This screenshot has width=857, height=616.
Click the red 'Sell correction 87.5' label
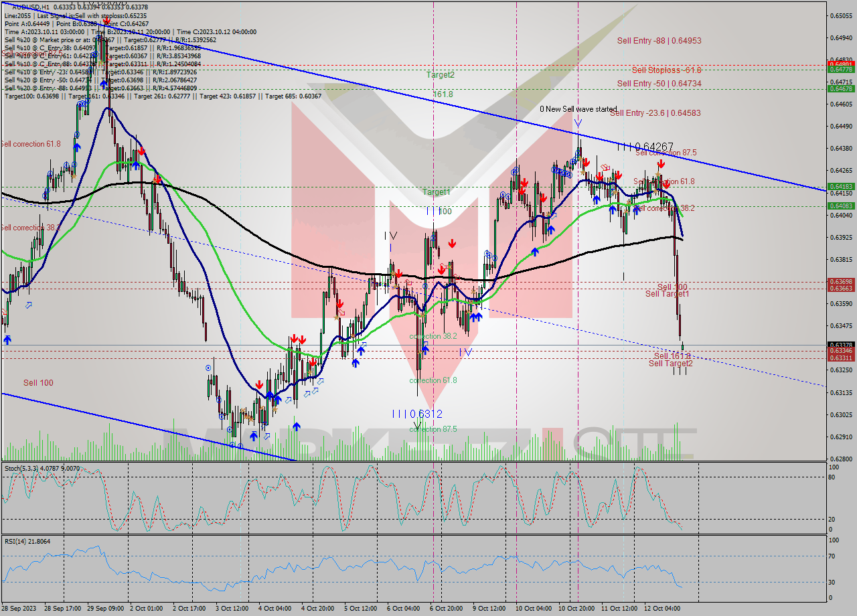(666, 153)
